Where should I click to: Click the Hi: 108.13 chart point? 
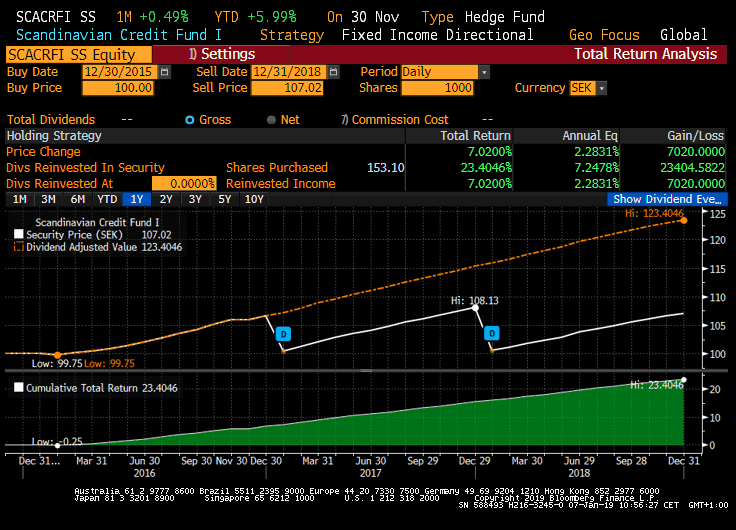[475, 308]
